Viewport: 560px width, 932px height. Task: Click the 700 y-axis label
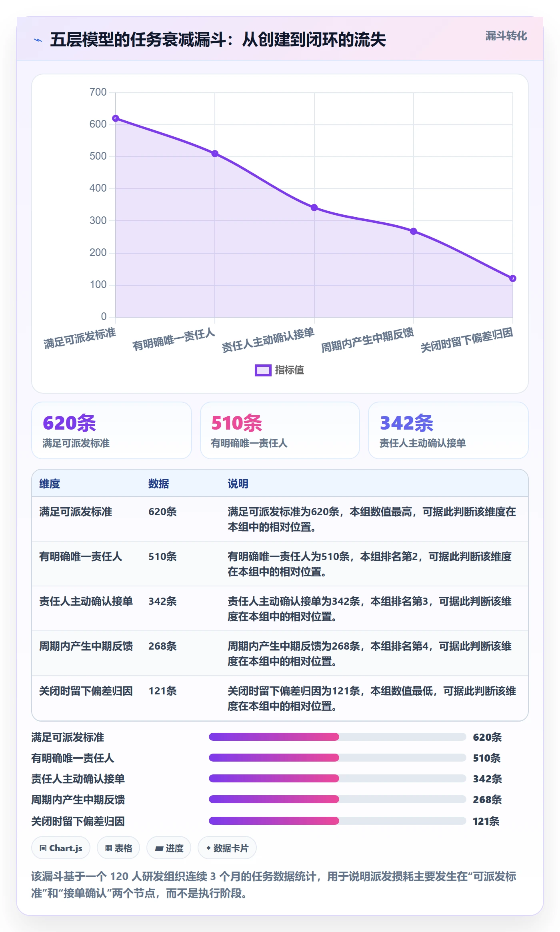tap(98, 92)
